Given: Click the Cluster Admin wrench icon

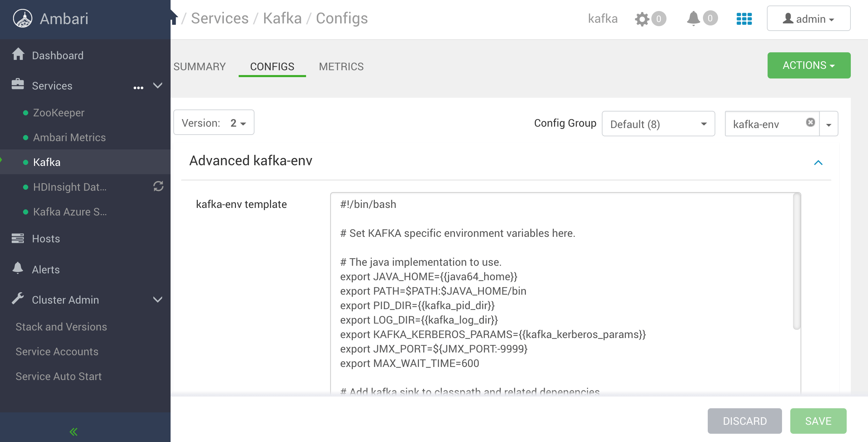Looking at the screenshot, I should pyautogui.click(x=20, y=299).
